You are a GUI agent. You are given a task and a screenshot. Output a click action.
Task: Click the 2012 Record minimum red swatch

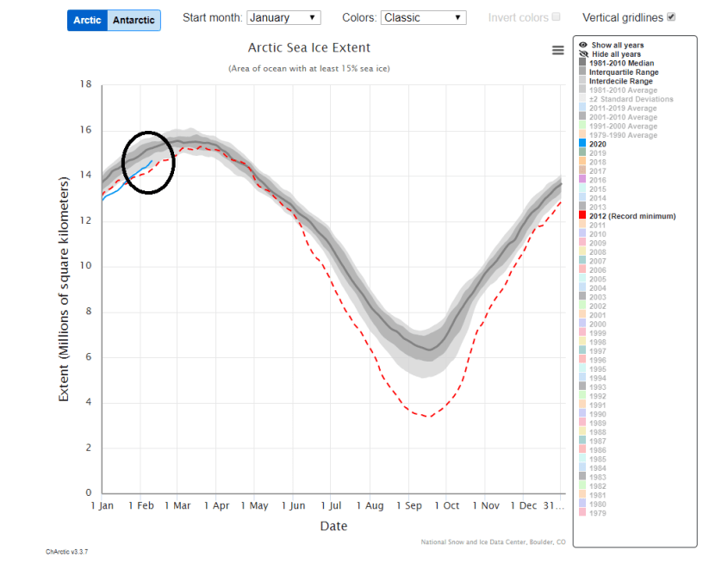click(x=582, y=216)
